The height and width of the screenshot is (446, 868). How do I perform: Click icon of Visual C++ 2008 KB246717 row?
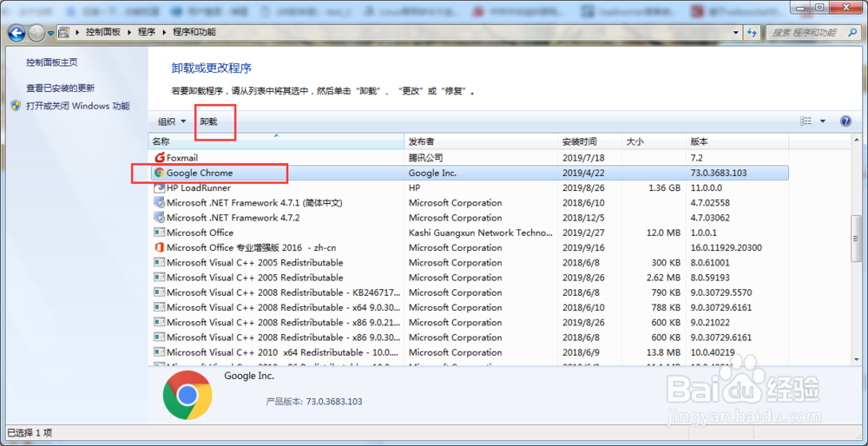(x=160, y=292)
